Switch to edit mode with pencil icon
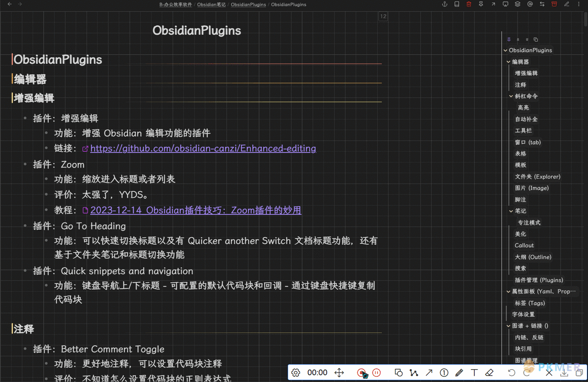 (566, 4)
